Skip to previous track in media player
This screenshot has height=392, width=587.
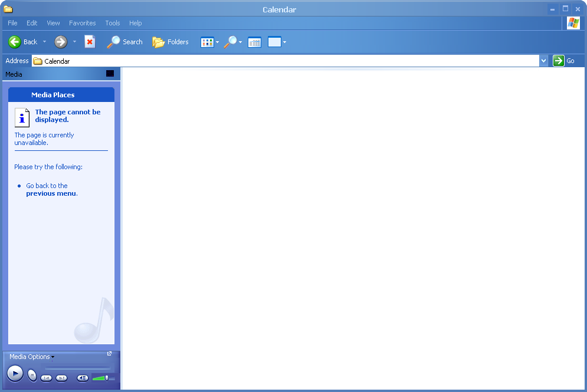click(47, 378)
